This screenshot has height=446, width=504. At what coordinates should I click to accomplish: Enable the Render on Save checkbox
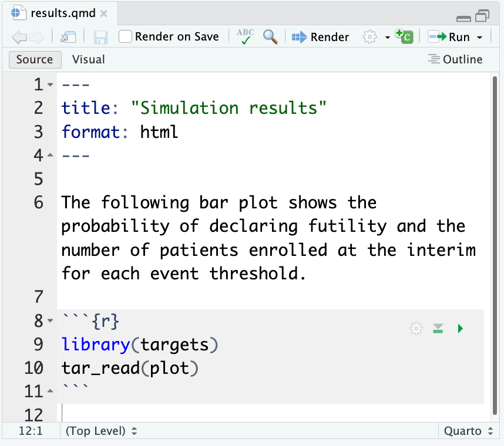click(125, 36)
